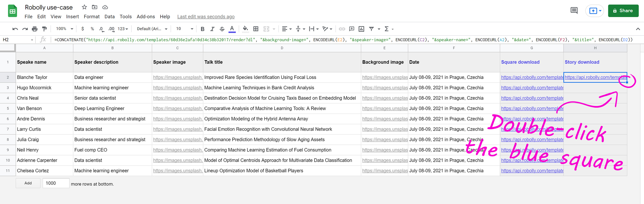The width and height of the screenshot is (644, 204).
Task: Click the Print icon
Action: (x=34, y=29)
